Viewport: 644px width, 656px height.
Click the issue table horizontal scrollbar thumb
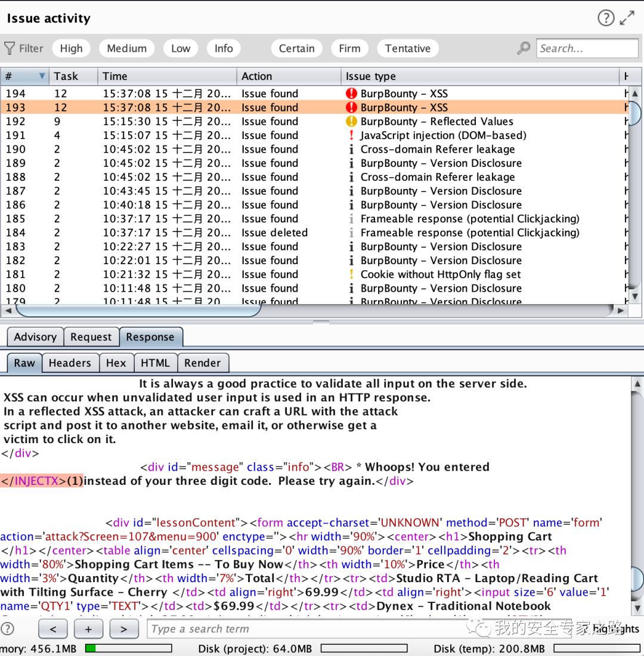(x=138, y=311)
